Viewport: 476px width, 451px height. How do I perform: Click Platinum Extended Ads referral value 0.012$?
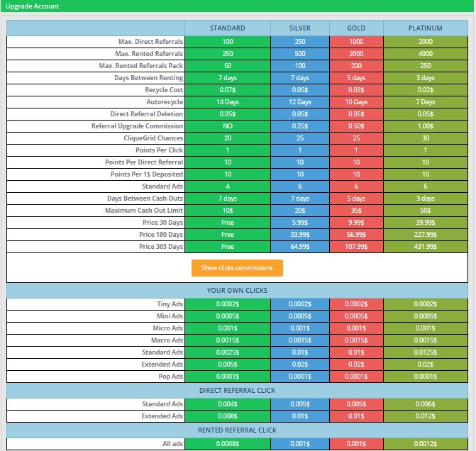[x=426, y=416]
